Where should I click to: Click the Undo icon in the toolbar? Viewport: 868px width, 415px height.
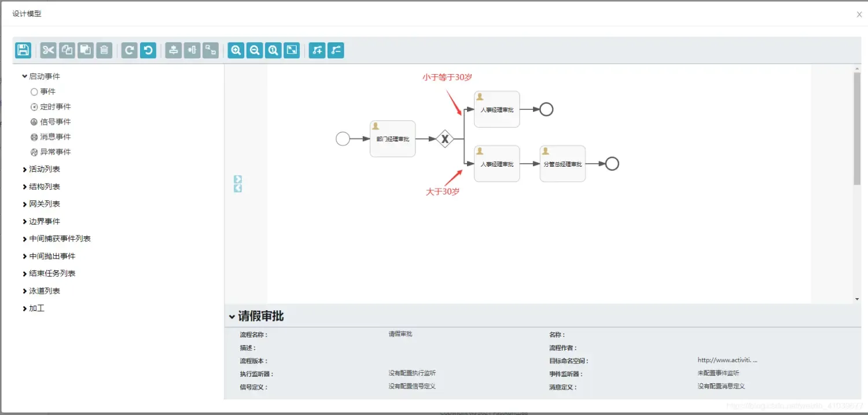148,50
